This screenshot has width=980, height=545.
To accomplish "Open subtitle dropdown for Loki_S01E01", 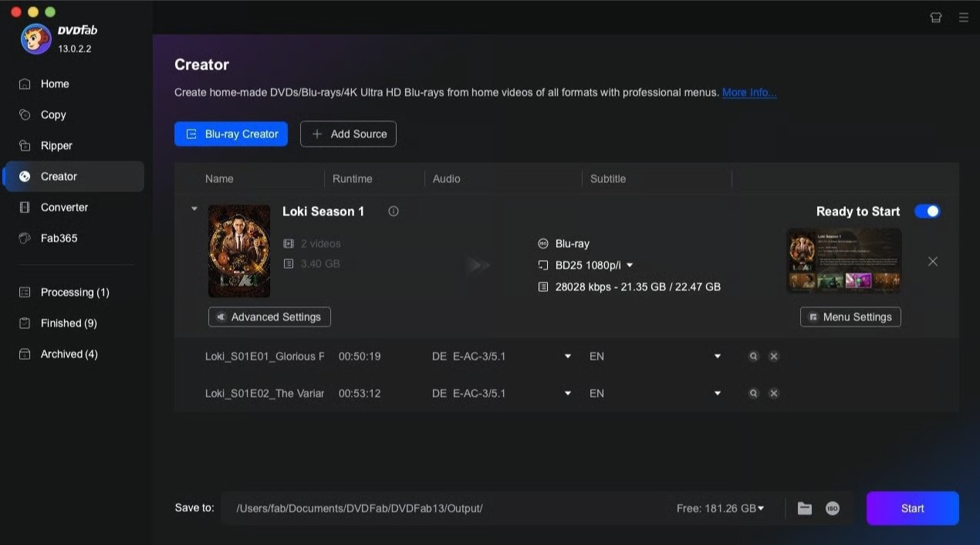I will click(718, 356).
